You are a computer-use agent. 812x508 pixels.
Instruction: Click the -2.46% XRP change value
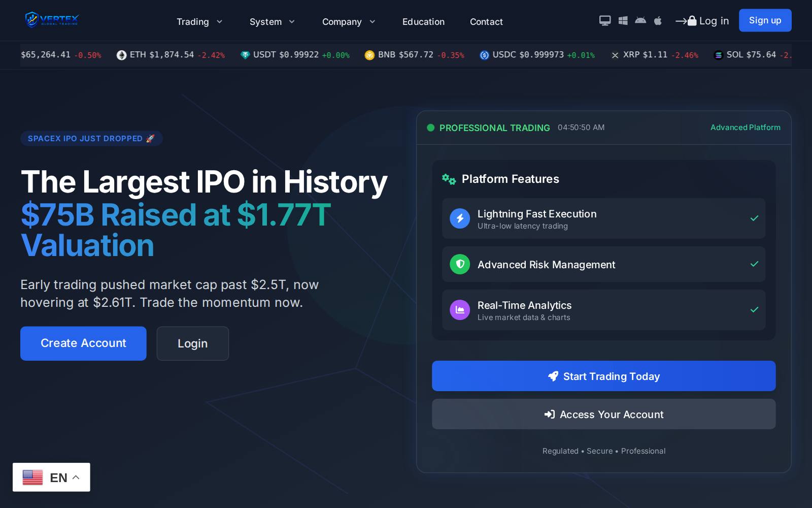click(685, 55)
